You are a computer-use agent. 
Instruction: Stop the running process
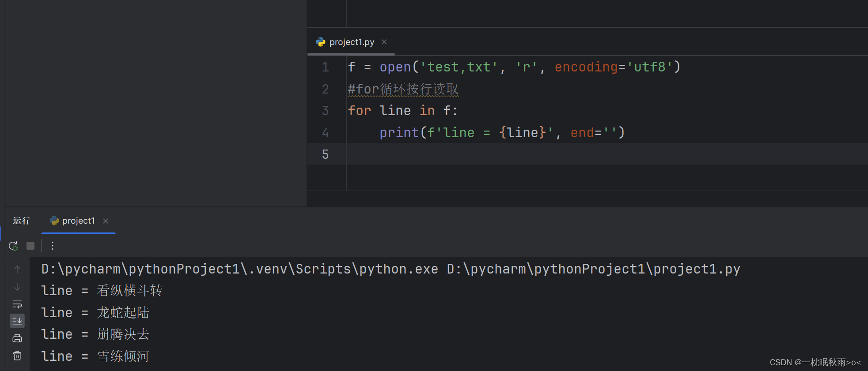[x=30, y=246]
